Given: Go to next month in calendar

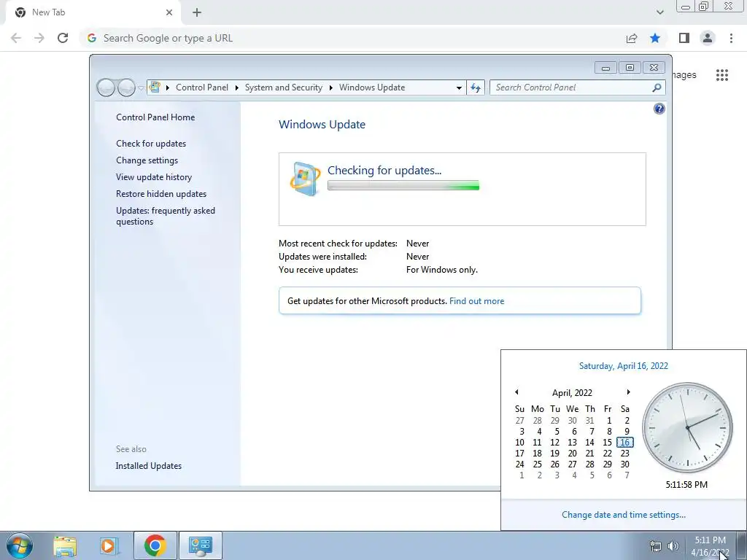Looking at the screenshot, I should click(628, 392).
